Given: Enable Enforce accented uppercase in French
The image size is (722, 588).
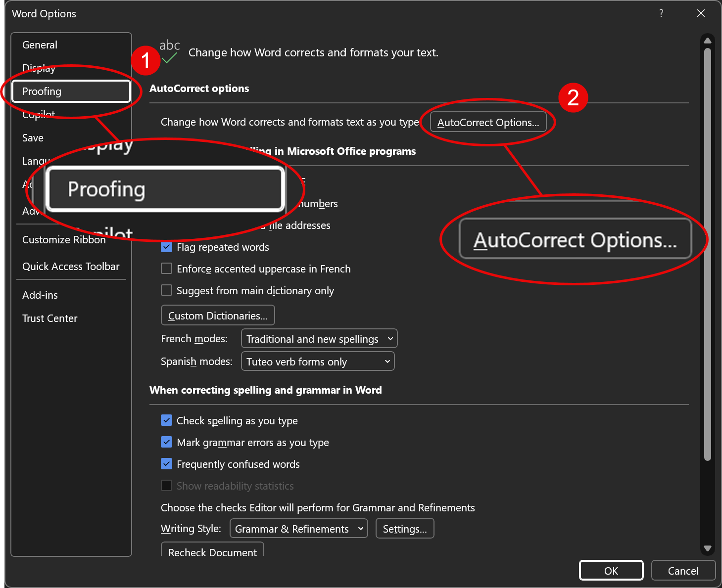Looking at the screenshot, I should tap(167, 269).
